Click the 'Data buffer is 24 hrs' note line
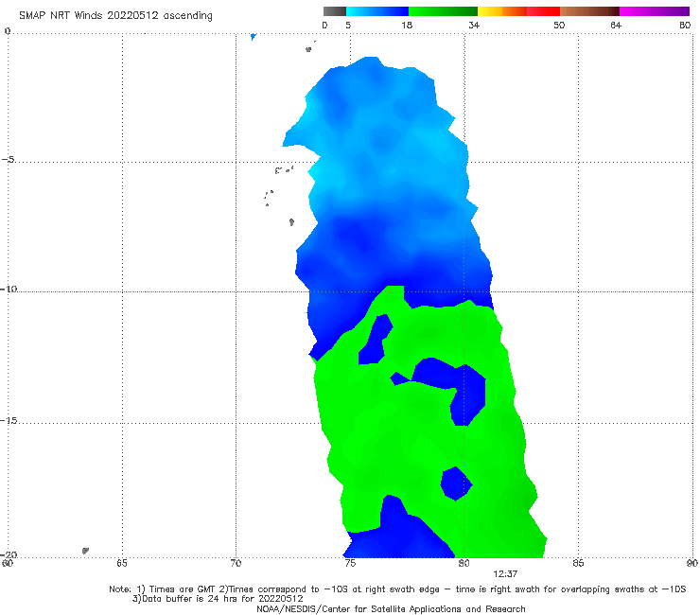 tap(218, 599)
